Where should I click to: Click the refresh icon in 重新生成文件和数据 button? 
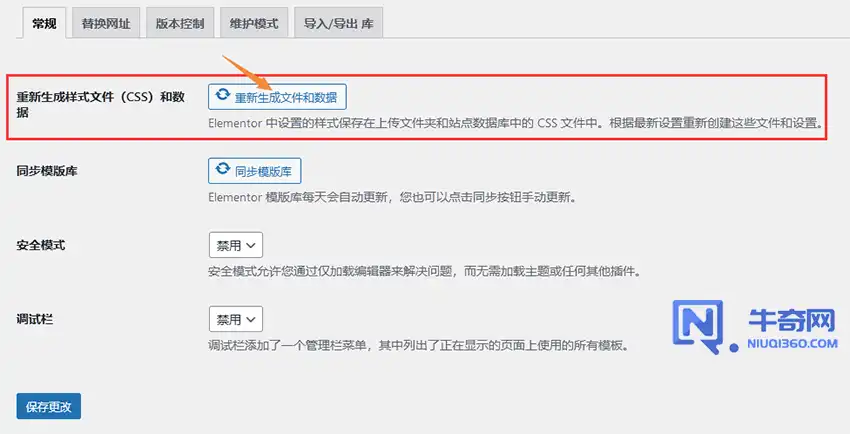[x=223, y=95]
